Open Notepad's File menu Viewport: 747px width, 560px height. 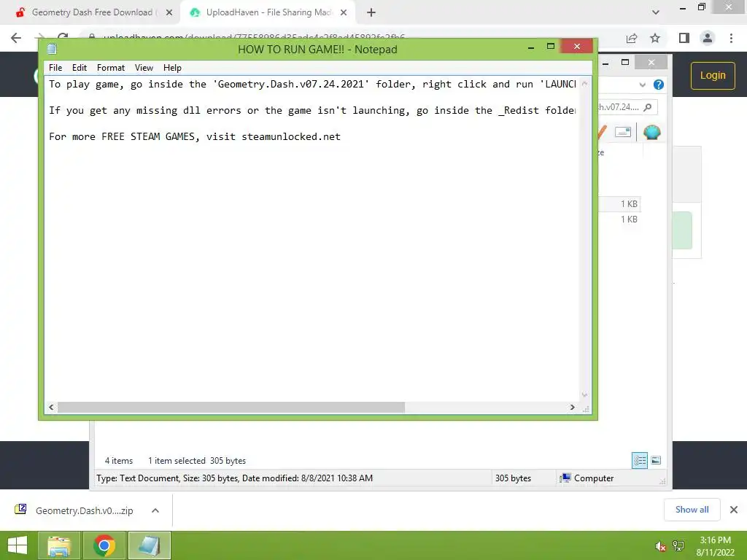point(55,68)
